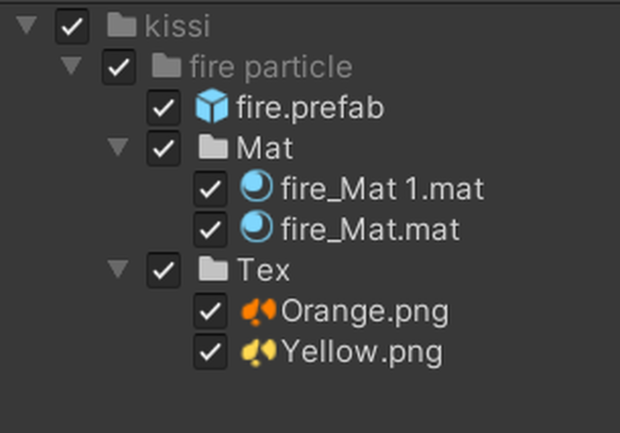Screen dimensions: 620x433
Task: Uncheck the kissi folder checkbox
Action: point(72,26)
